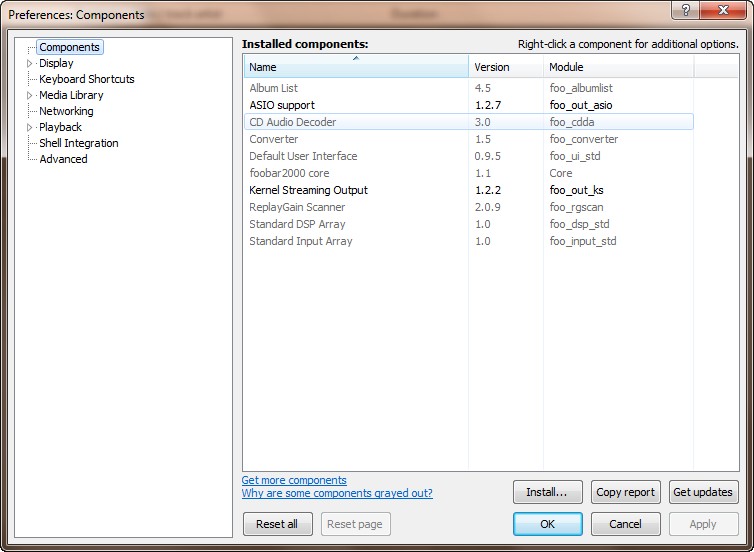Image resolution: width=754 pixels, height=552 pixels.
Task: Click the foo_out_asio module cell
Action: 581,105
